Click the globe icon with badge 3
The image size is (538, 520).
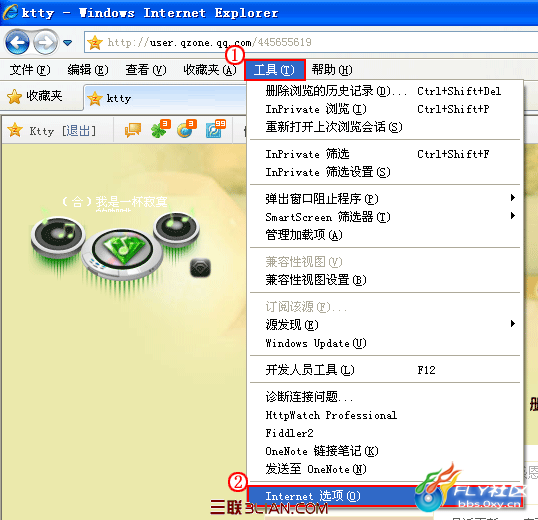click(x=186, y=129)
